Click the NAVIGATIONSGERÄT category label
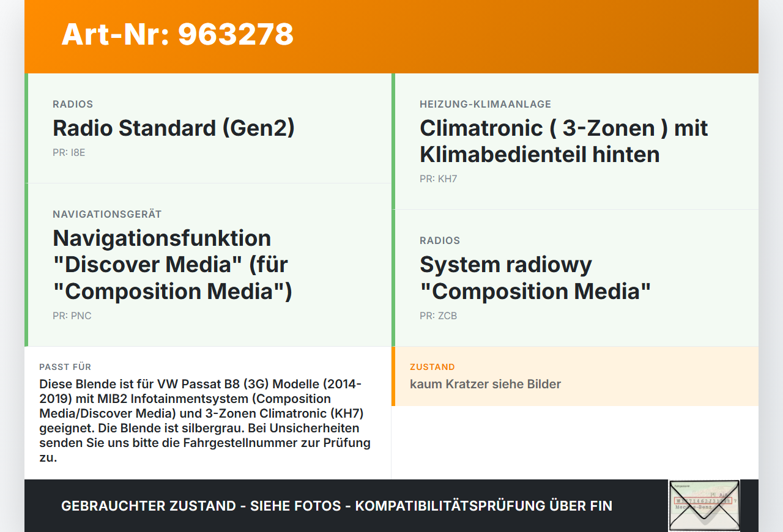Screen dimensions: 783x532 108,214
